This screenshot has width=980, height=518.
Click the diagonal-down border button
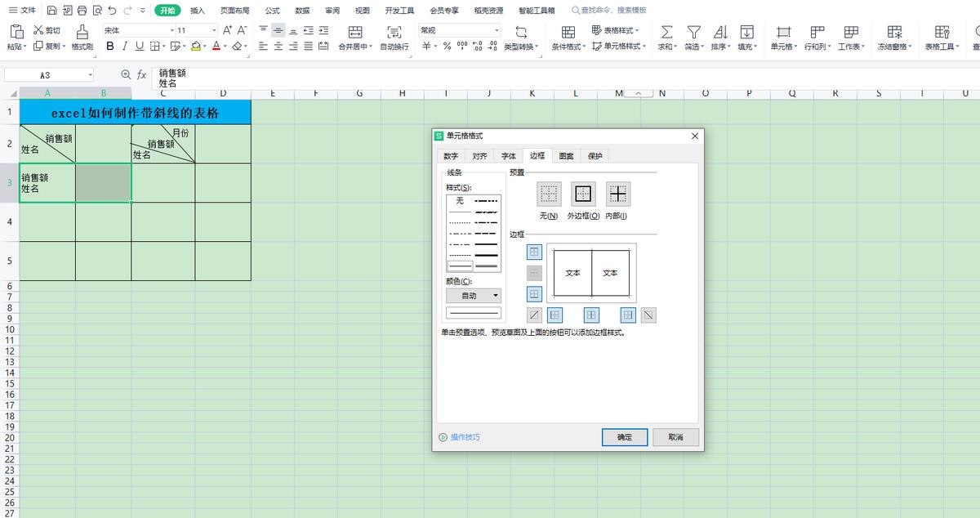pyautogui.click(x=648, y=315)
